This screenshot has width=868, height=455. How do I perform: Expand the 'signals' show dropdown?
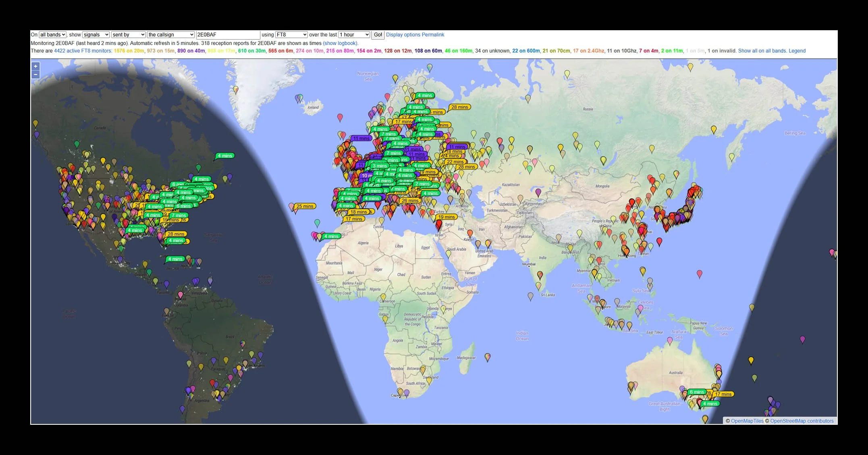point(96,35)
